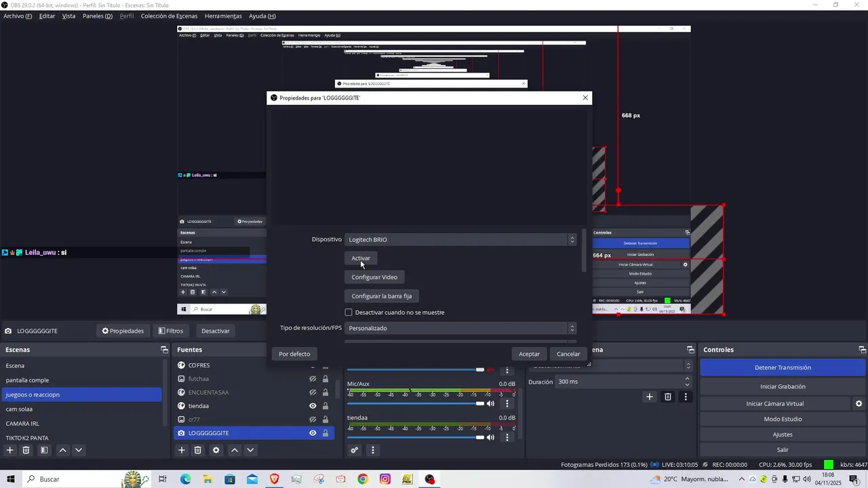The image size is (868, 488).
Task: Show the cr77 source
Action: pos(313,420)
